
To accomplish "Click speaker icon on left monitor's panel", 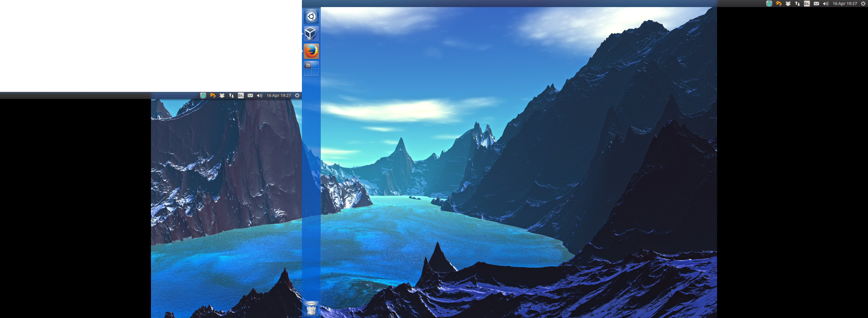I will click(x=259, y=96).
